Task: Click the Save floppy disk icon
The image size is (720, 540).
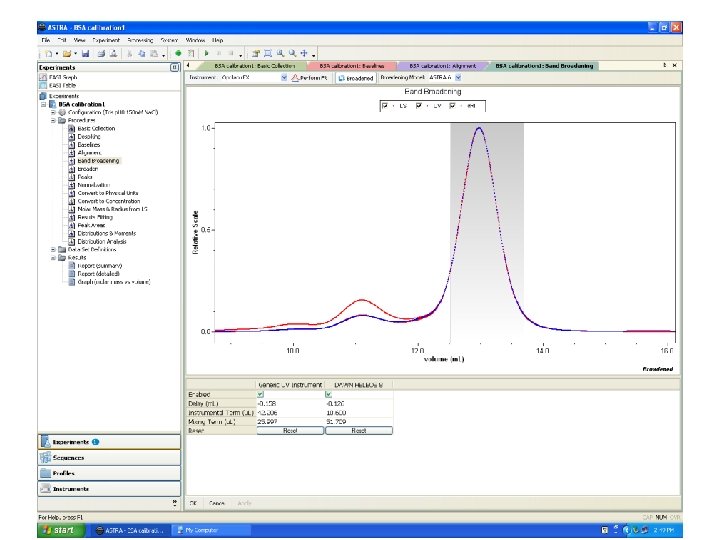Action: (85, 54)
